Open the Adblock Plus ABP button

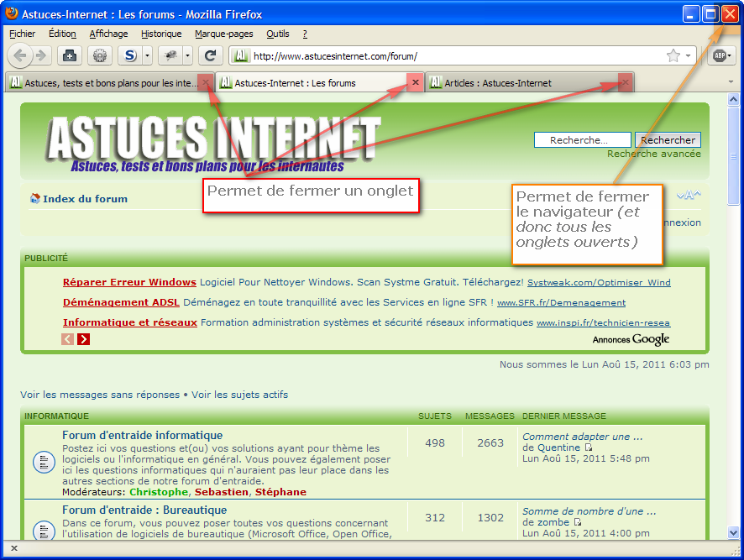[723, 56]
